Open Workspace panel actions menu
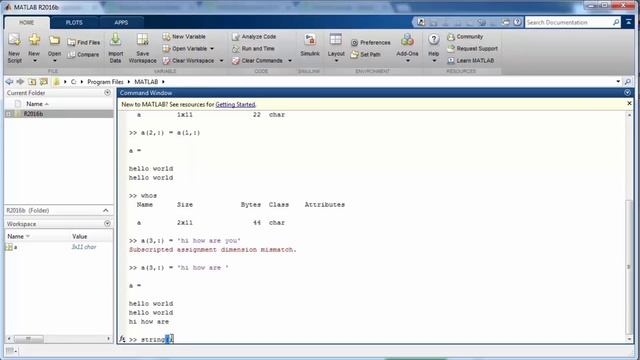The image size is (640, 360). pyautogui.click(x=107, y=224)
